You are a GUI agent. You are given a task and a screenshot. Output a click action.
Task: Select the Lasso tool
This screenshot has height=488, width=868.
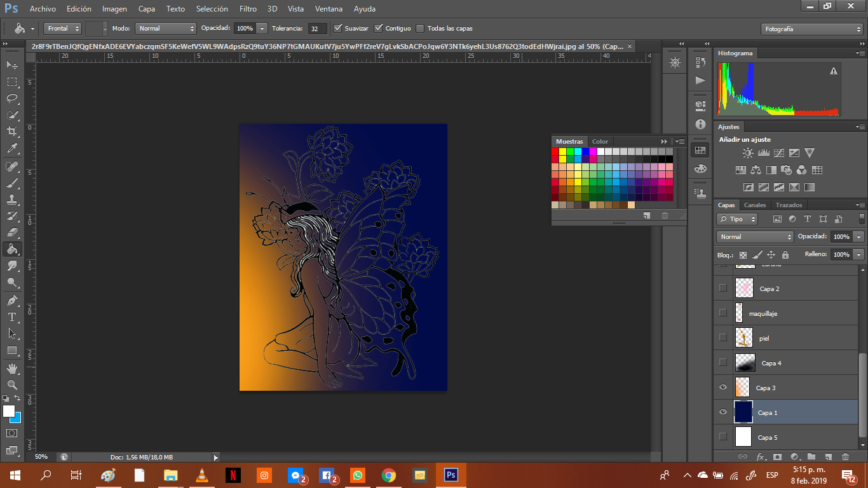click(12, 98)
